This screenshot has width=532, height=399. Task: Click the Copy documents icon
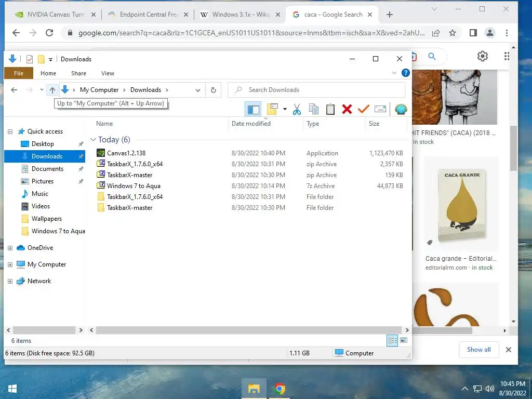(x=313, y=109)
